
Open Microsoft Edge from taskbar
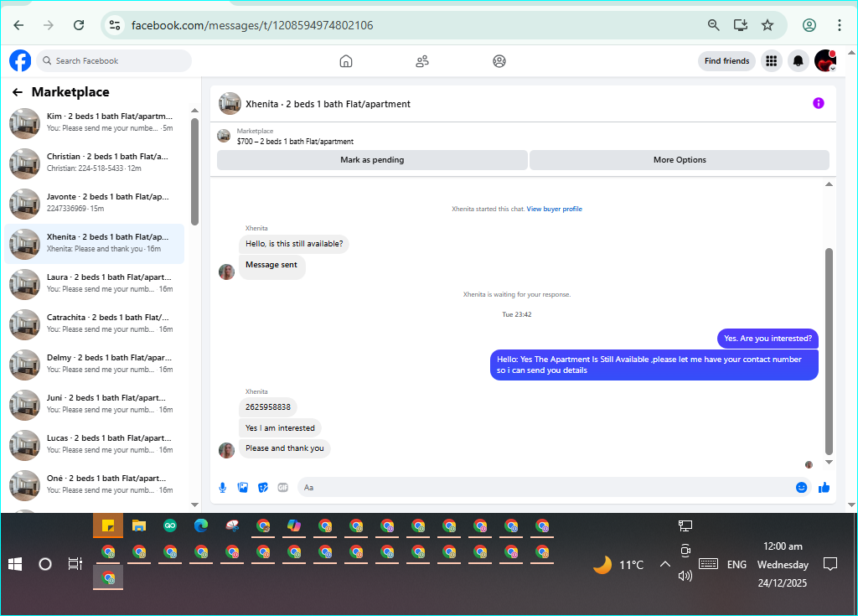[x=201, y=526]
